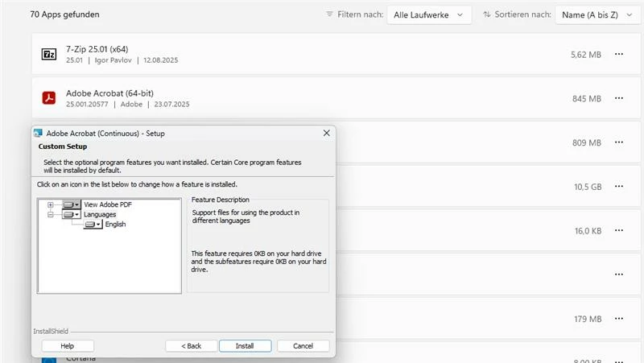This screenshot has height=363, width=644.
Task: Click the filter icon next to Filtern nach
Action: (329, 14)
